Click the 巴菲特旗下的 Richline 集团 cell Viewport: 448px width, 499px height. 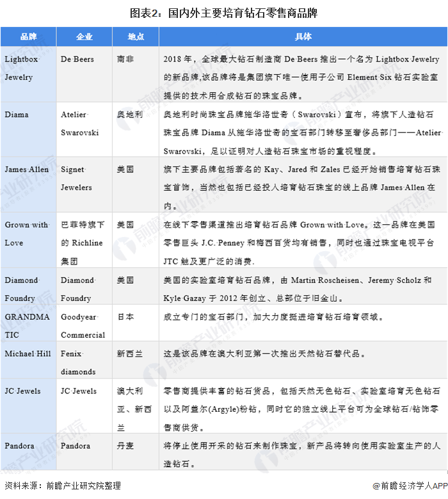pyautogui.click(x=84, y=240)
